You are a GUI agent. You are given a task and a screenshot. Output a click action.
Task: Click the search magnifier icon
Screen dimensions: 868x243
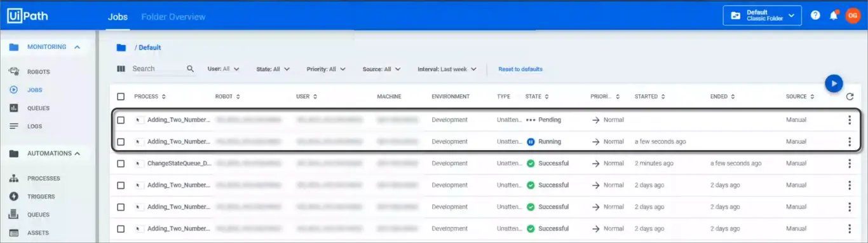[190, 69]
